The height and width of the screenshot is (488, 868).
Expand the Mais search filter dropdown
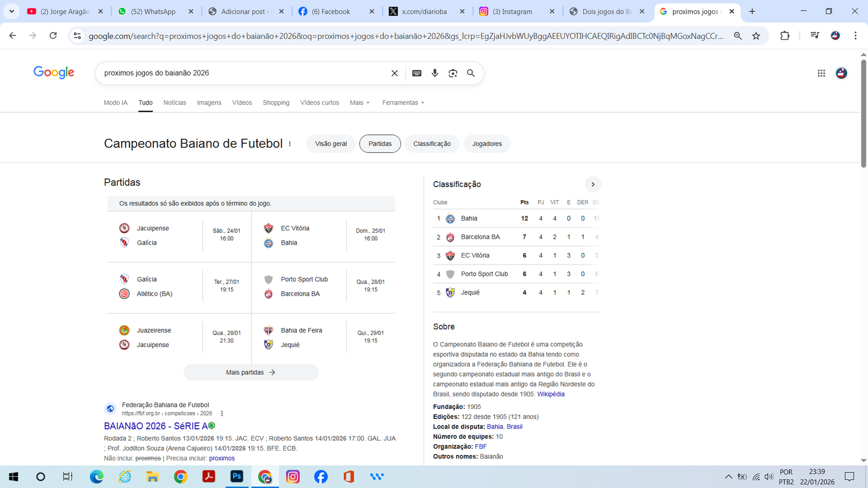point(359,102)
